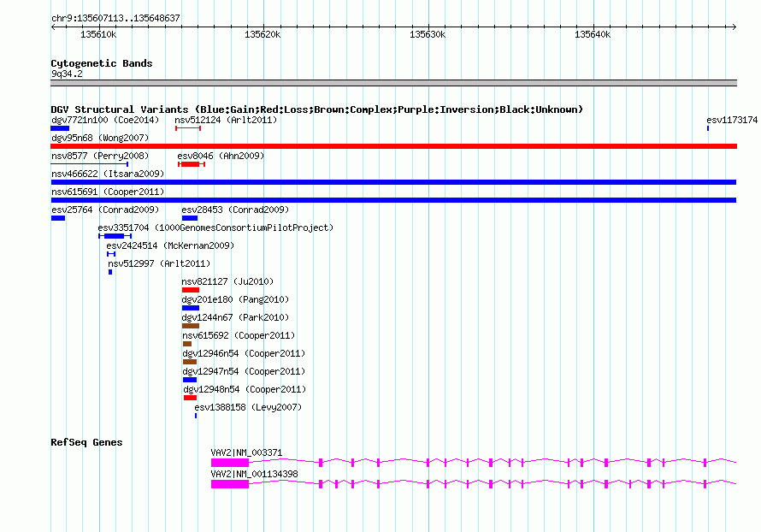The height and width of the screenshot is (532, 761).
Task: Select the small blue nsv512997 marker
Action: pyautogui.click(x=110, y=272)
